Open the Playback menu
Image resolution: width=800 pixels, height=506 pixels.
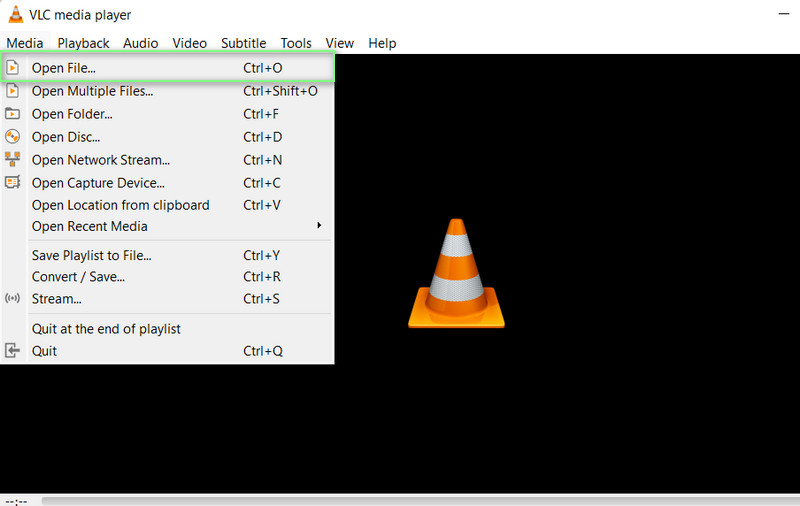(83, 43)
